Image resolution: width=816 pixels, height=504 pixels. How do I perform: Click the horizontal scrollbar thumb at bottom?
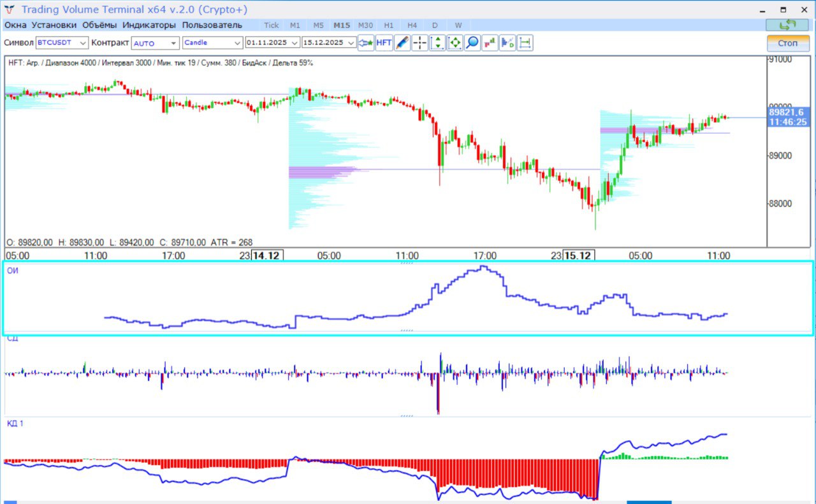[649, 502]
